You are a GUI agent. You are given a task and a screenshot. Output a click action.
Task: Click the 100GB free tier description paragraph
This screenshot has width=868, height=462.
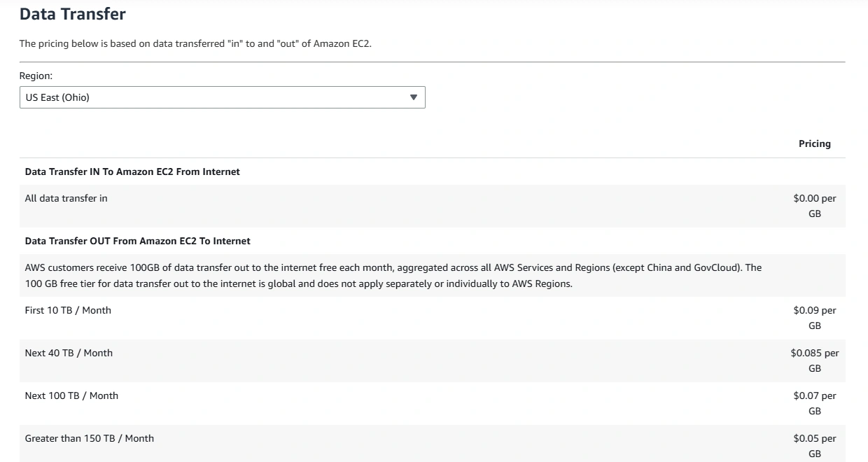click(x=393, y=276)
